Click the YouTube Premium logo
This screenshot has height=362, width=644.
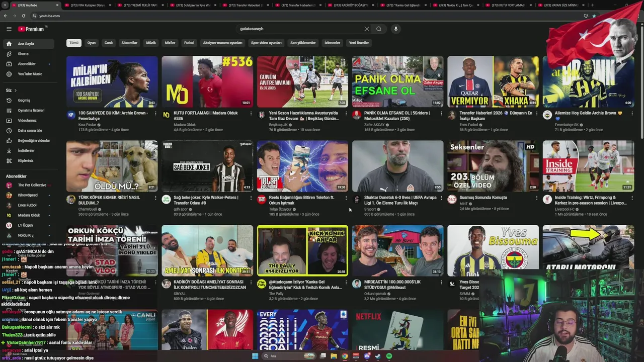(32, 29)
